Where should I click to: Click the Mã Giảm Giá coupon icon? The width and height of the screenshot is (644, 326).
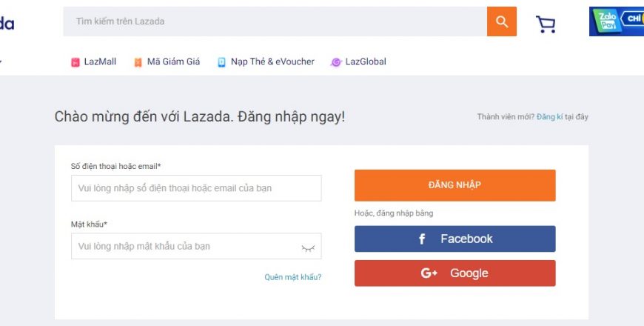(138, 62)
